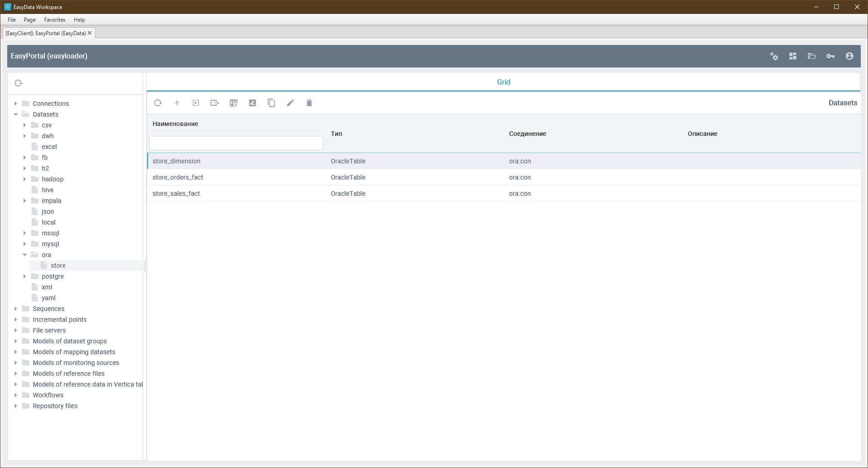Click OracleTable in the store_sales_fact row
The height and width of the screenshot is (468, 868).
(348, 193)
